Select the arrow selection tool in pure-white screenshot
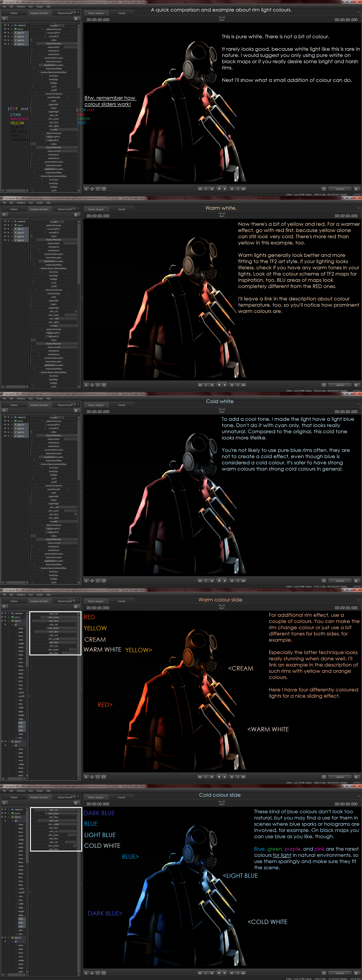362x980 pixels. coord(86,189)
